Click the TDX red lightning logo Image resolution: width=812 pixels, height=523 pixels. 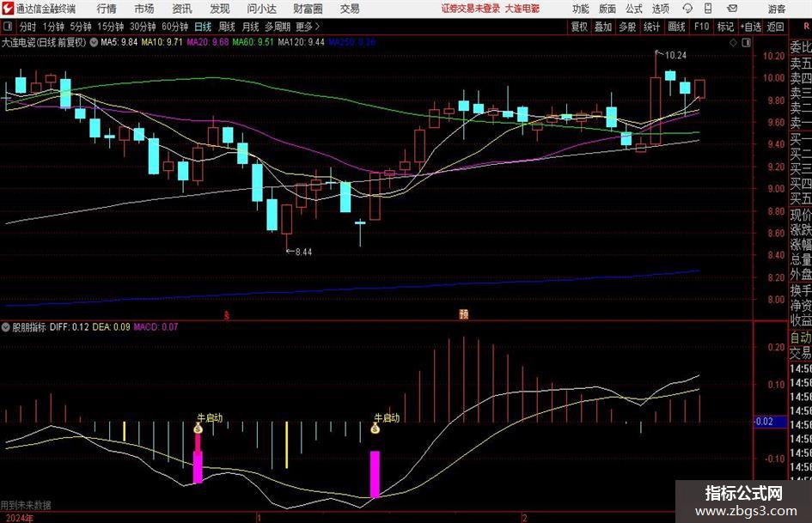tap(8, 9)
